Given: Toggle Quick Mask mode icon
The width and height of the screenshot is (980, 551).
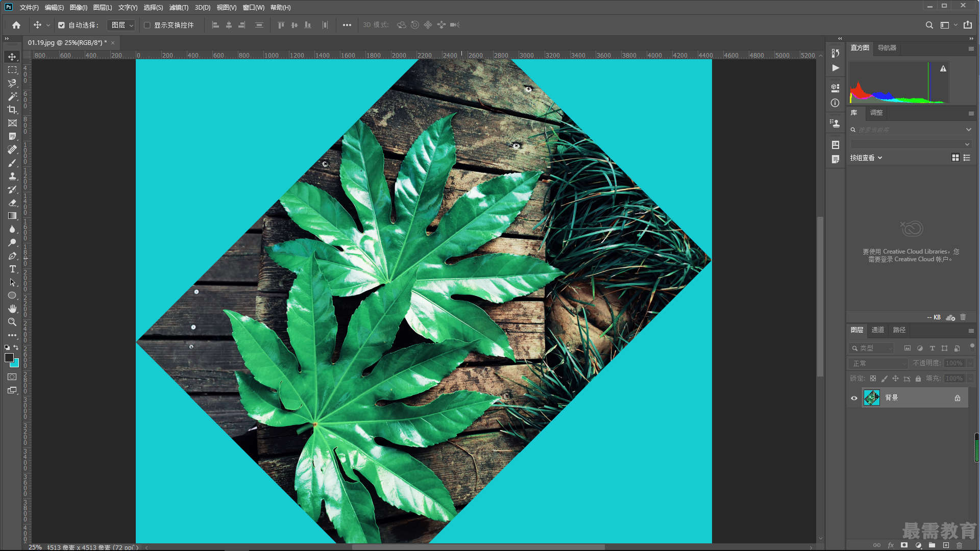Looking at the screenshot, I should tap(12, 377).
